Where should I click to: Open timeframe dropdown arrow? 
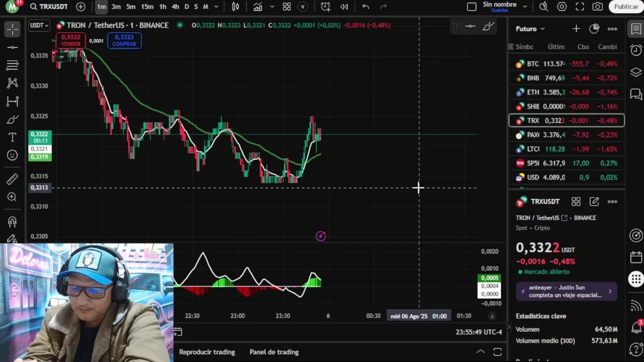point(216,7)
